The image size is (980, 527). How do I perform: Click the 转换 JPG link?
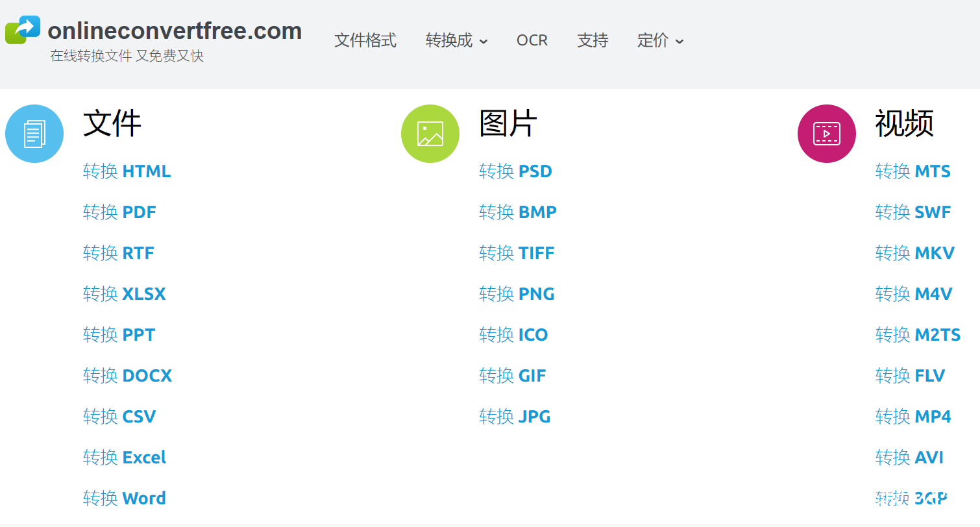[x=515, y=416]
